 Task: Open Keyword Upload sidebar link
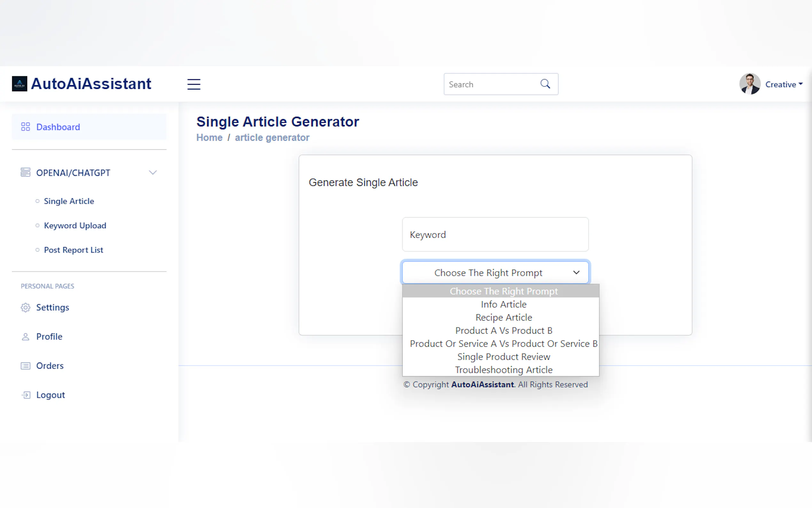[75, 226]
